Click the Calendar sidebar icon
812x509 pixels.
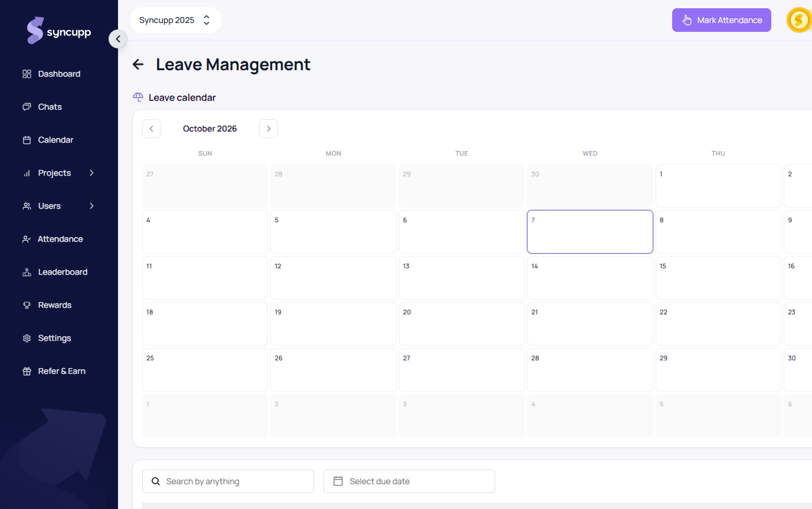pos(27,140)
